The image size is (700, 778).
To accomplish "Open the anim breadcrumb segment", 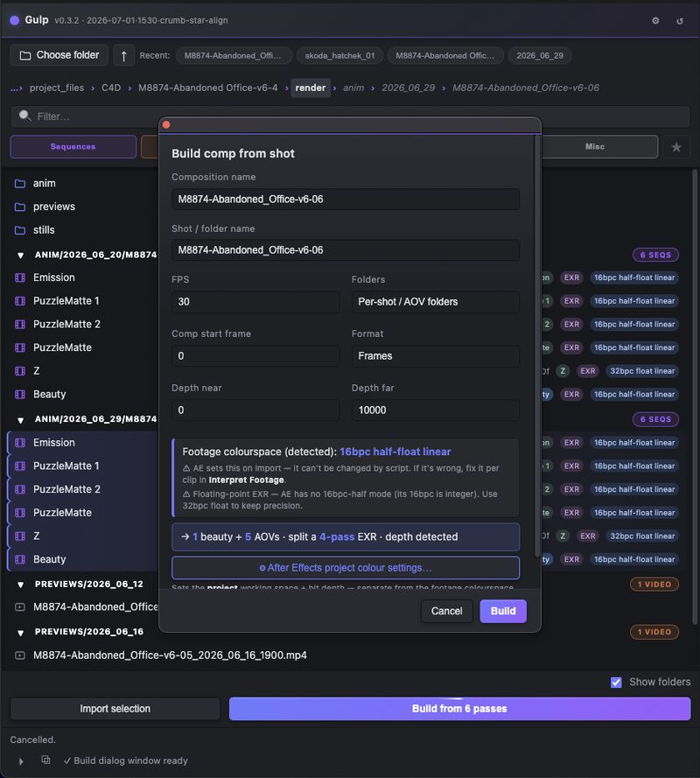I will (x=353, y=88).
